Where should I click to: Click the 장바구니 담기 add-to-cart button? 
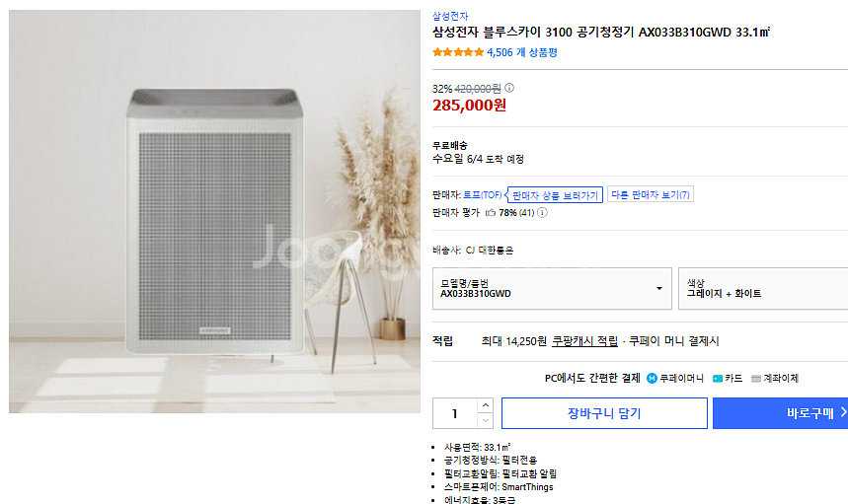(x=604, y=413)
